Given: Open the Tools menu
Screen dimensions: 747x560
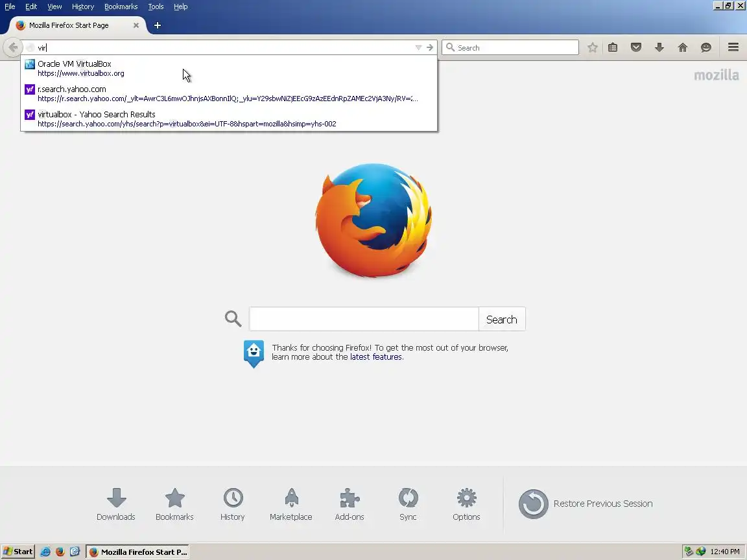Looking at the screenshot, I should [156, 6].
